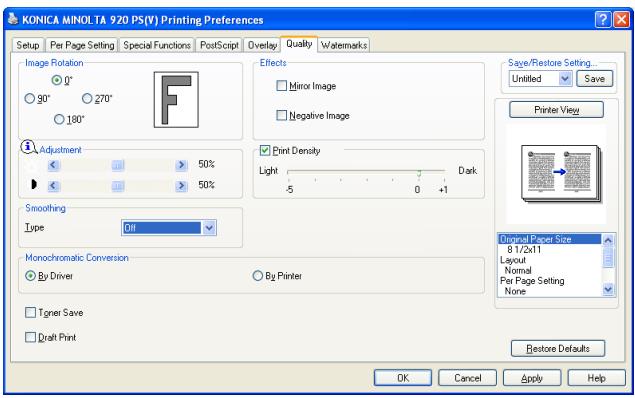Click the Save settings button
635x398 pixels.
coord(595,79)
